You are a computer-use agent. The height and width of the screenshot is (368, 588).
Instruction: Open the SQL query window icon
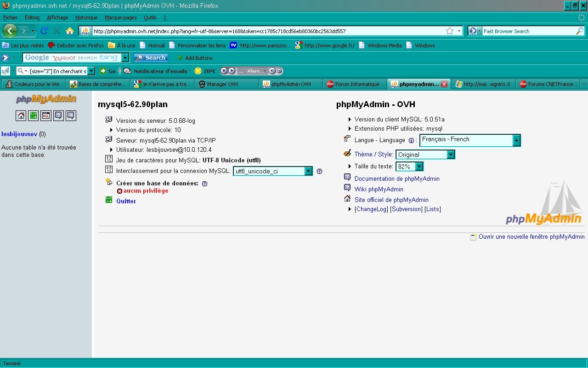tap(46, 115)
